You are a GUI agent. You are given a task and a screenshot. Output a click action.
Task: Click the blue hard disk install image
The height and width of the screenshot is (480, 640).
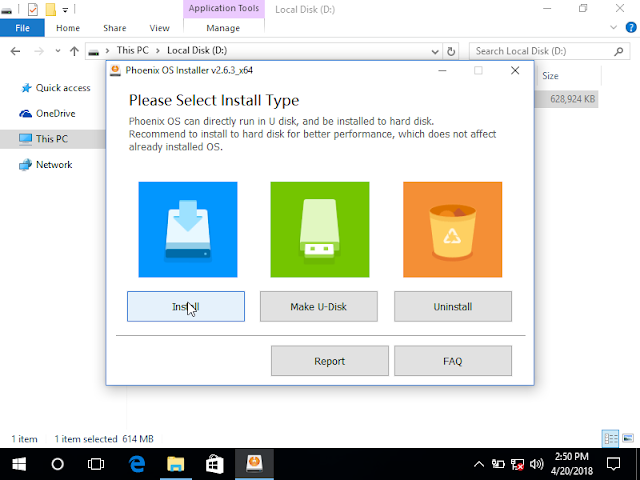188,229
